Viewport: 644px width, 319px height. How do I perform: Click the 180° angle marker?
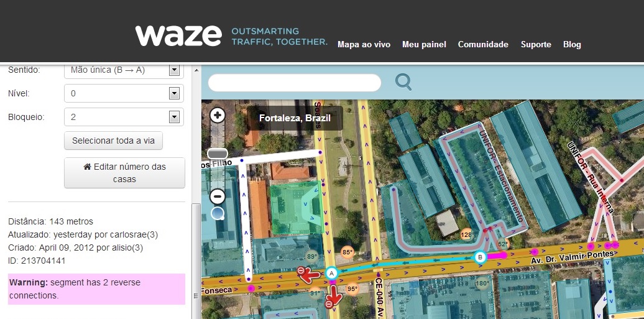(482, 283)
